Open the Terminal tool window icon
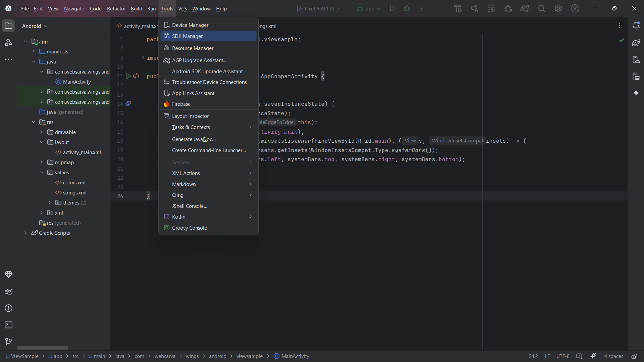The width and height of the screenshot is (644, 362). [8, 325]
